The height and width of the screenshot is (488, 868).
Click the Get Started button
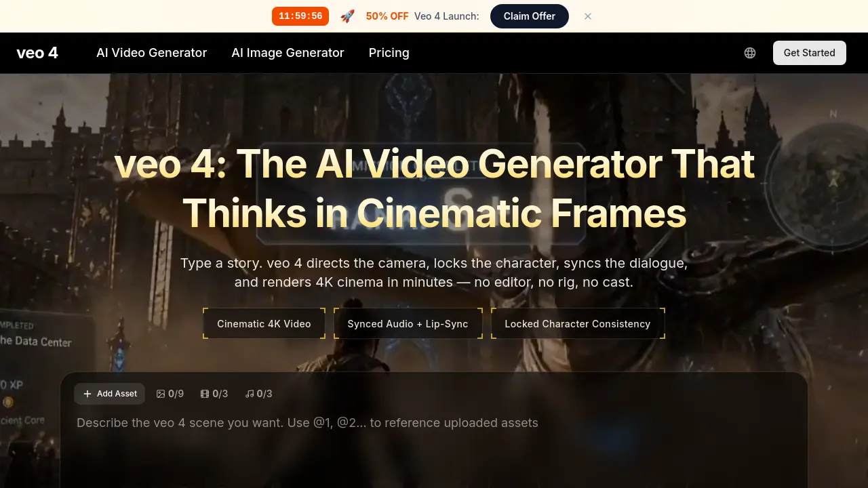pos(810,53)
